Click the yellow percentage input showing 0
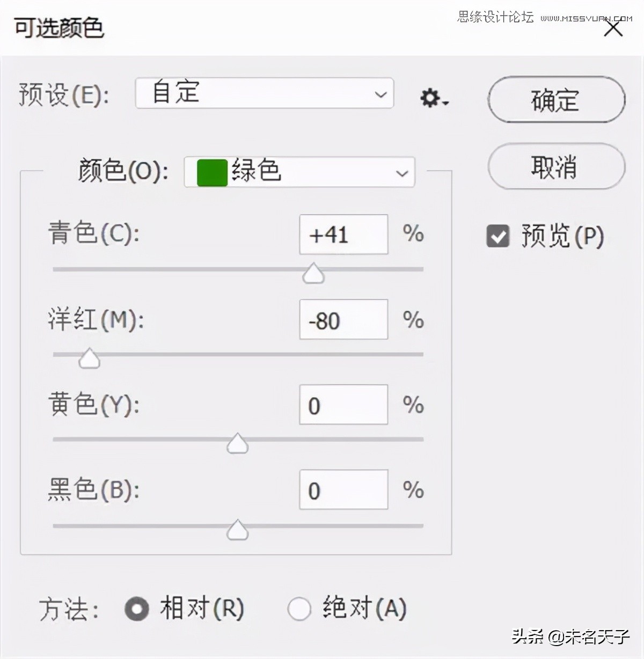 pyautogui.click(x=343, y=405)
